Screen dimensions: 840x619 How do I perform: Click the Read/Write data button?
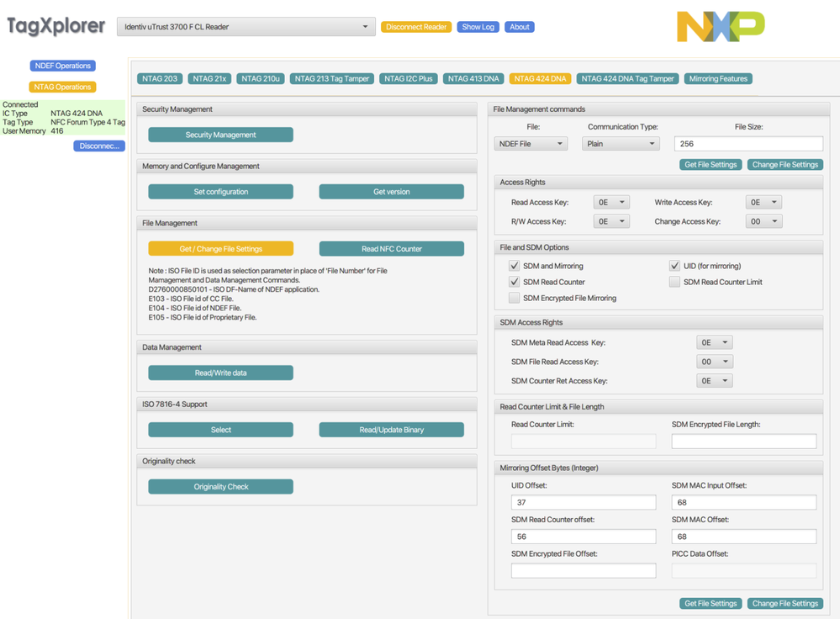tap(220, 373)
